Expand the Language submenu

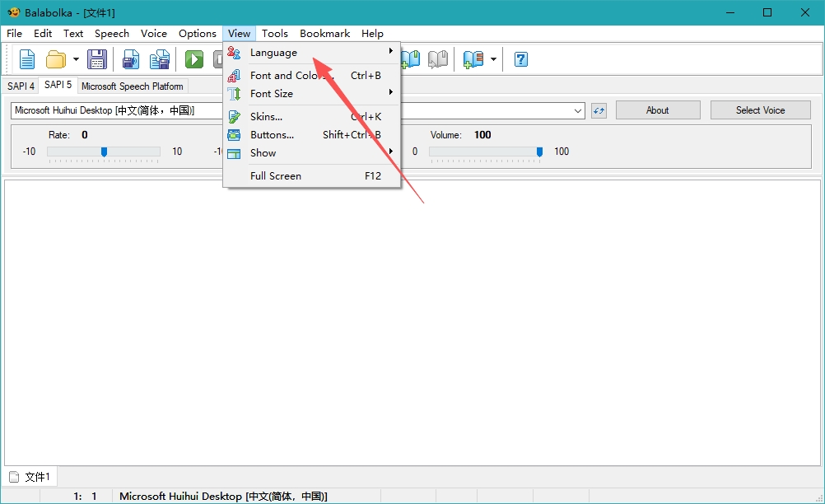coord(311,52)
